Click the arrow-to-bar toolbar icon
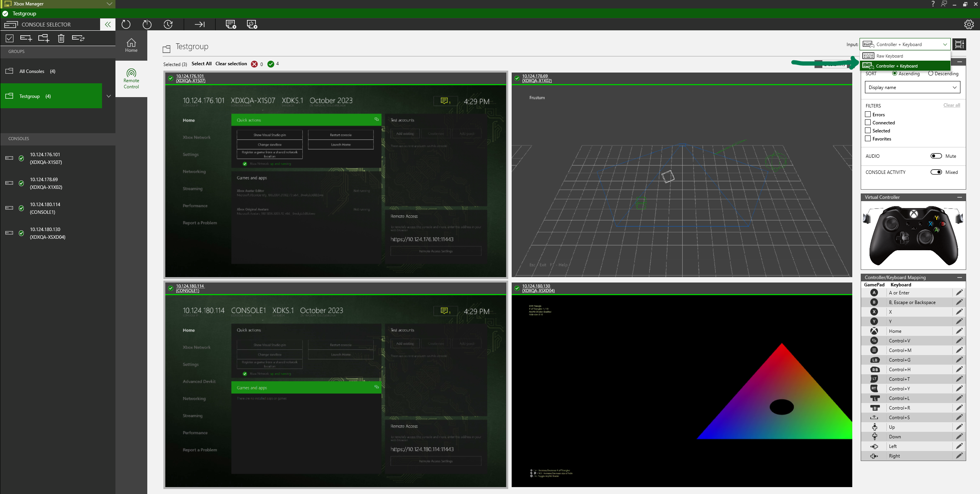The height and width of the screenshot is (494, 980). click(x=199, y=25)
